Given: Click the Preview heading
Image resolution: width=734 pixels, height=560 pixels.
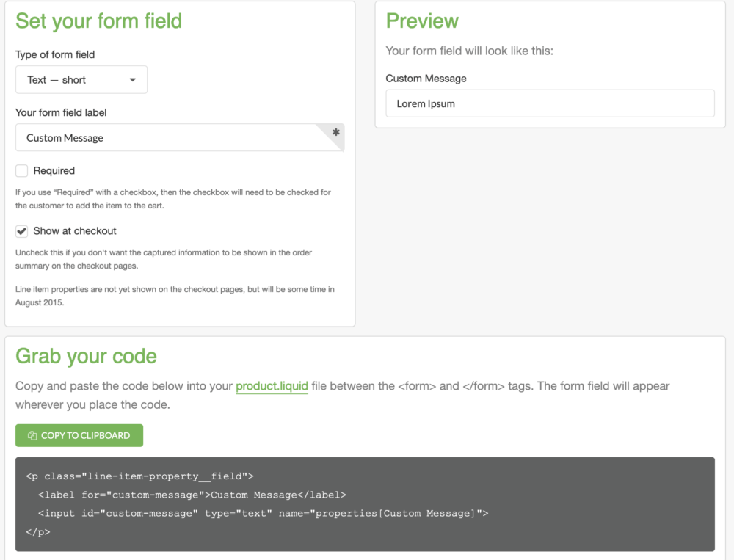Looking at the screenshot, I should [422, 21].
